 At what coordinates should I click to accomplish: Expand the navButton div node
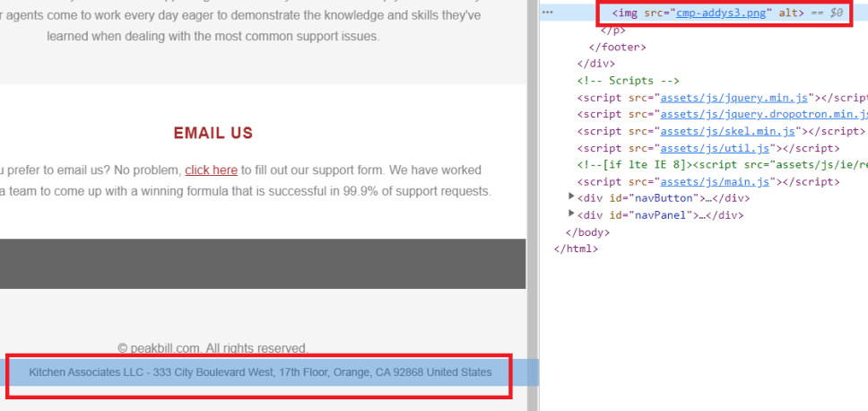[x=571, y=197]
